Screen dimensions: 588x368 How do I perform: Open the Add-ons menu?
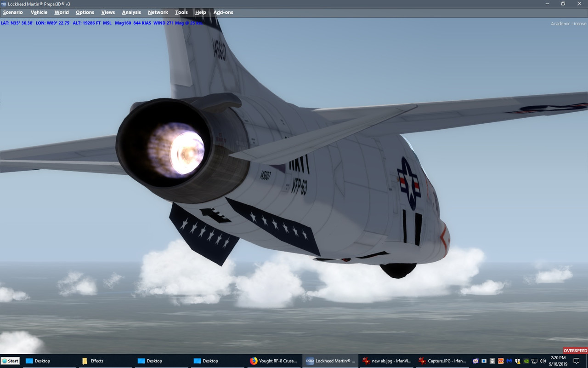pyautogui.click(x=223, y=12)
